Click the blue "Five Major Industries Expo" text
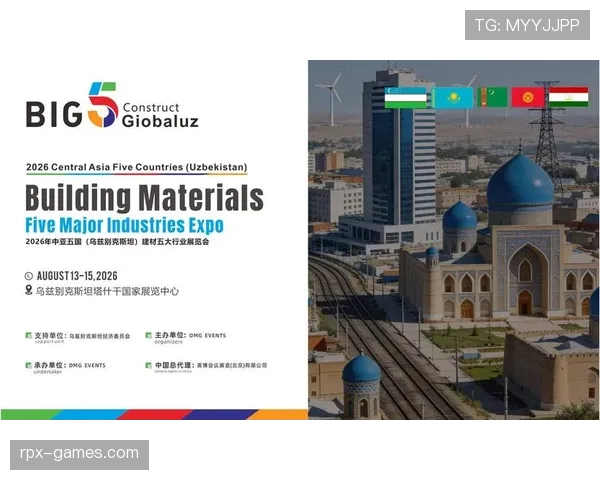The image size is (600, 480). click(x=124, y=225)
